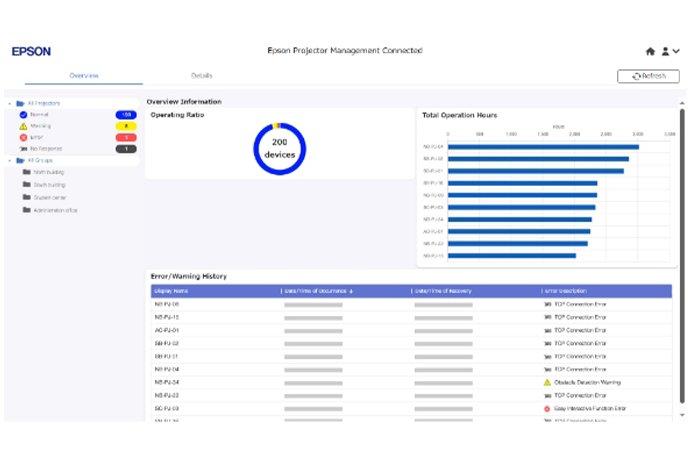The image size is (690, 460).
Task: Filter by Normal status checkmark icon
Action: [x=22, y=115]
